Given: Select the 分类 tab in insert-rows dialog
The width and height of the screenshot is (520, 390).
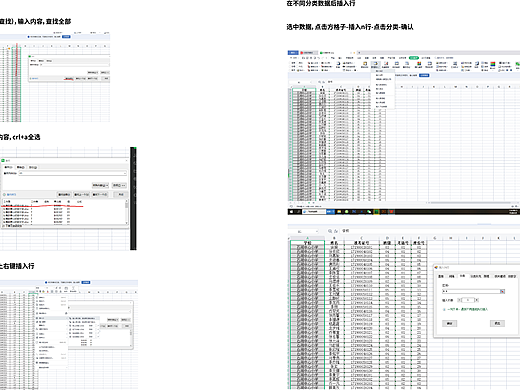Looking at the screenshot, I should pos(462,276).
